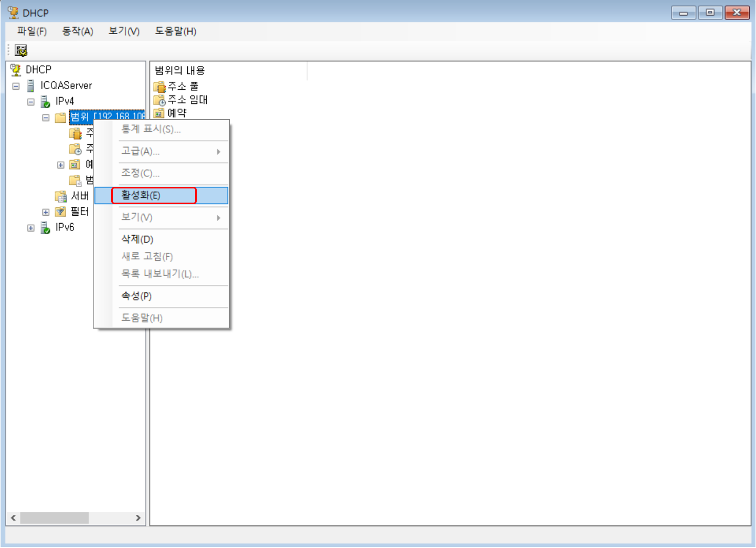
Task: Click the 예약 icon in content pane
Action: [159, 113]
